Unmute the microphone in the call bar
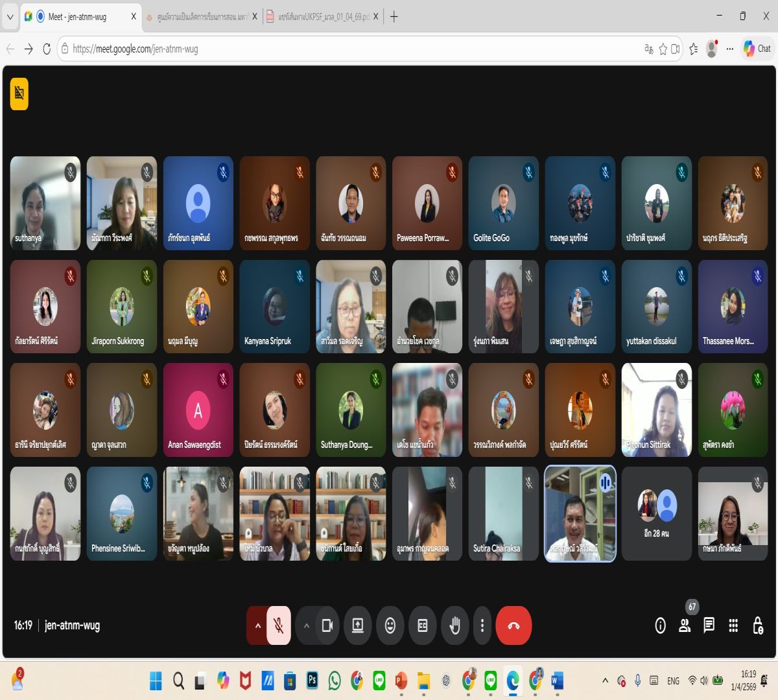Viewport: 778px width, 700px height. click(279, 625)
